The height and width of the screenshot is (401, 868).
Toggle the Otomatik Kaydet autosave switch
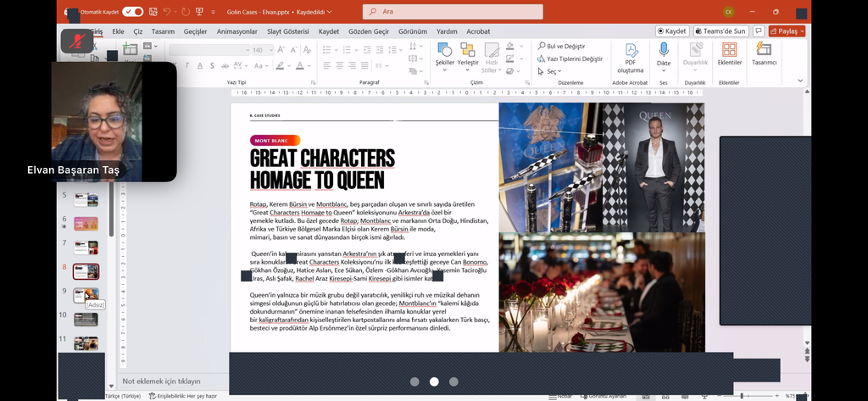click(x=133, y=12)
